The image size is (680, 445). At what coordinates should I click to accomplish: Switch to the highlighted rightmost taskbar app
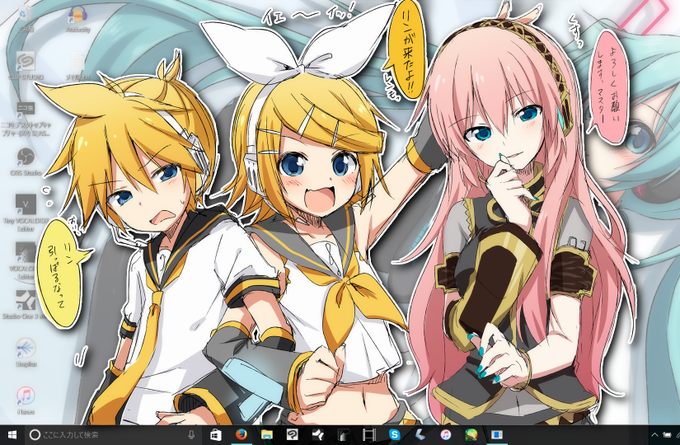497,435
